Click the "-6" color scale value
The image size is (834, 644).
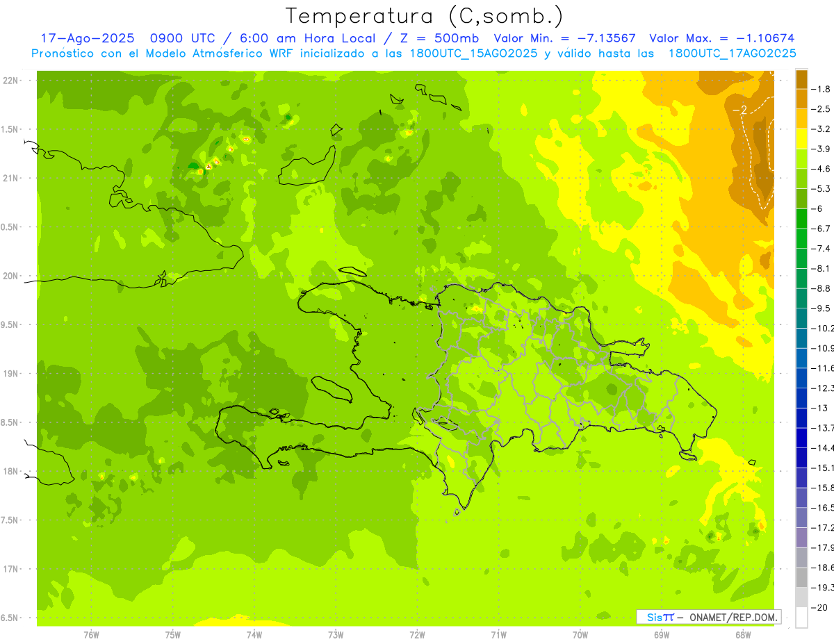(x=818, y=208)
